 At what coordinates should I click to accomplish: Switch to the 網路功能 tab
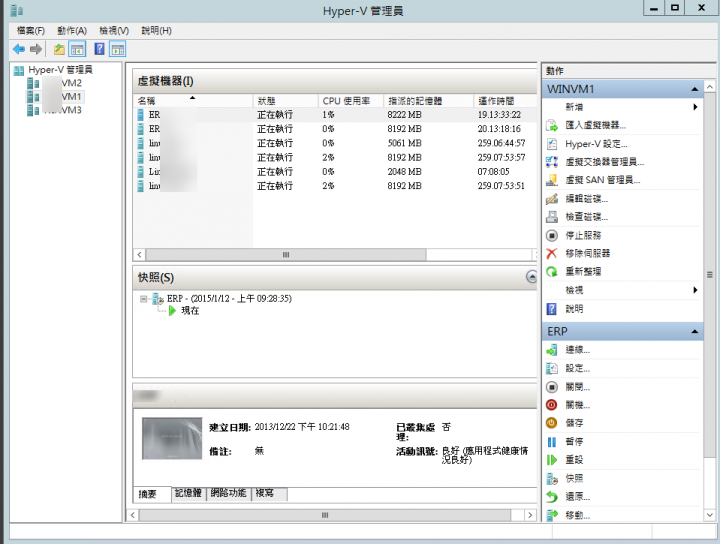(x=229, y=494)
